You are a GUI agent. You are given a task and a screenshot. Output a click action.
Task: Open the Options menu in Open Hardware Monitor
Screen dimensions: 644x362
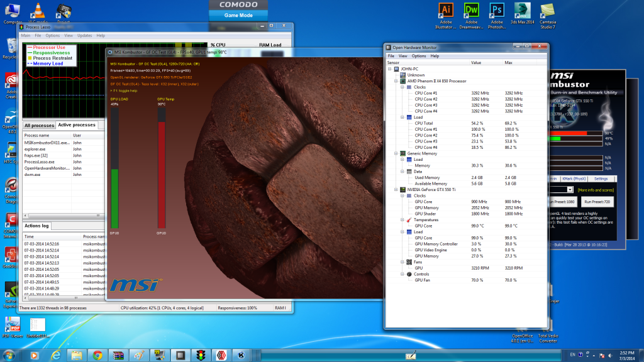(418, 56)
